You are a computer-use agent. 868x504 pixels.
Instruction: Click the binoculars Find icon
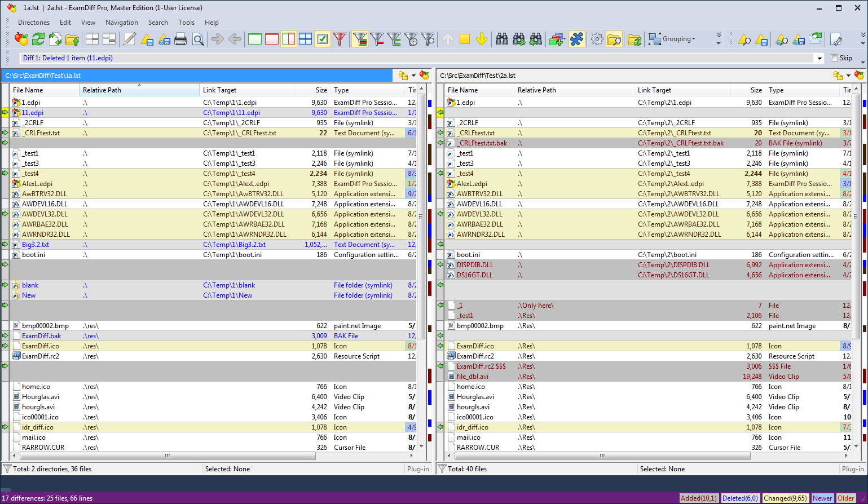(x=502, y=39)
